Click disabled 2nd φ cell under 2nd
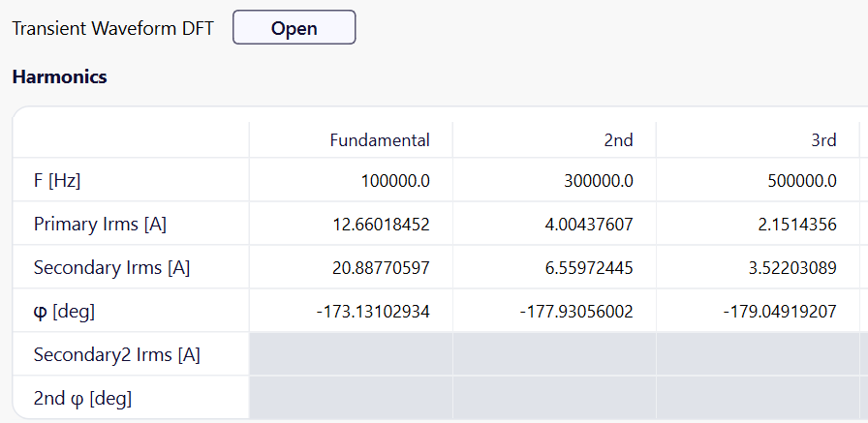Viewport: 868px width, 423px height. click(555, 398)
